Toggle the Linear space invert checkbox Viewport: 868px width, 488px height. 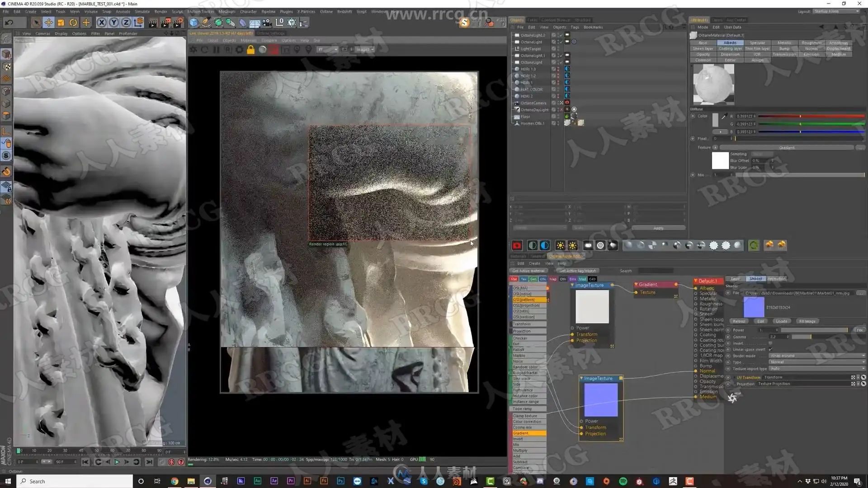coord(770,349)
